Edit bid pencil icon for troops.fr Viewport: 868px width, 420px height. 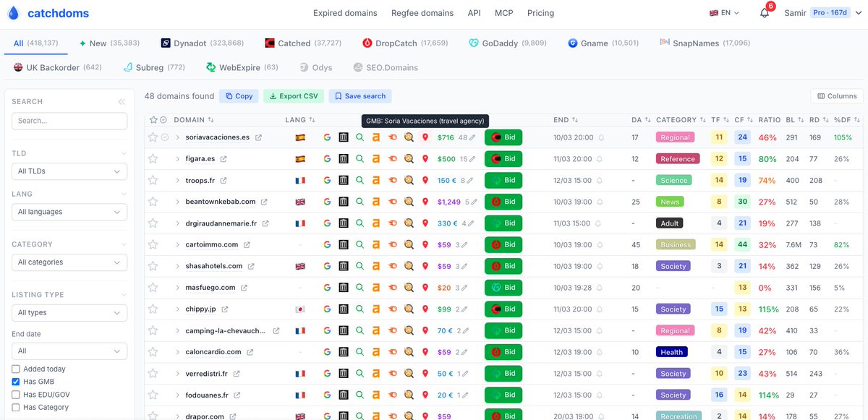pyautogui.click(x=469, y=181)
